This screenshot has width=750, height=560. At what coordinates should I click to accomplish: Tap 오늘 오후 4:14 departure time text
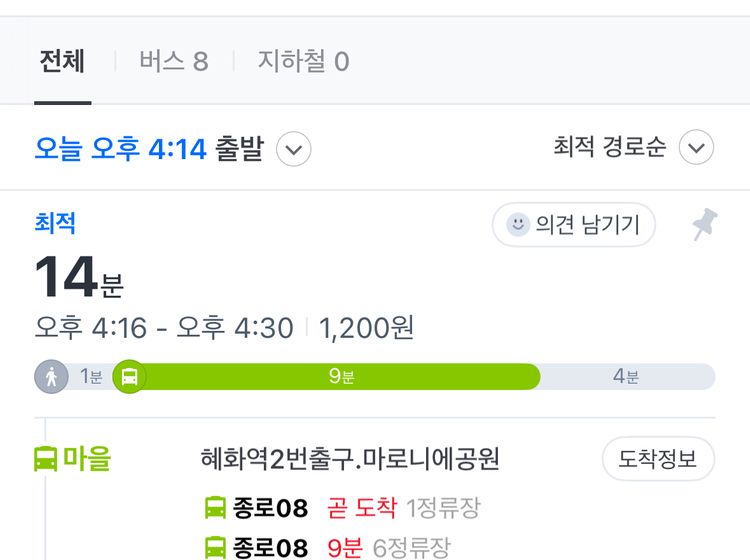[x=121, y=149]
